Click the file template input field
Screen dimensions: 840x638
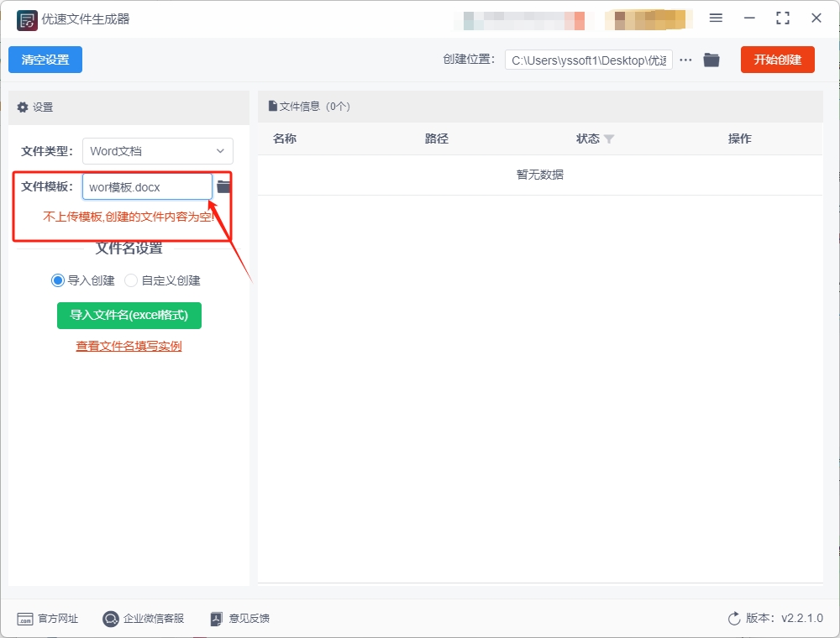point(147,187)
